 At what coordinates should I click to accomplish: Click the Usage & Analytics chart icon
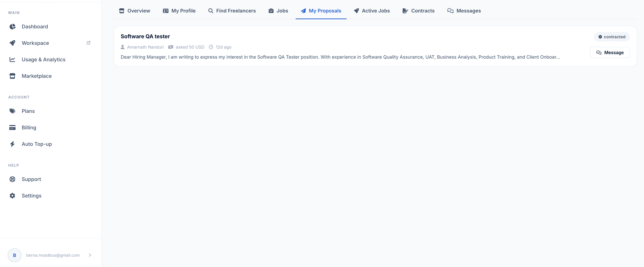(12, 60)
